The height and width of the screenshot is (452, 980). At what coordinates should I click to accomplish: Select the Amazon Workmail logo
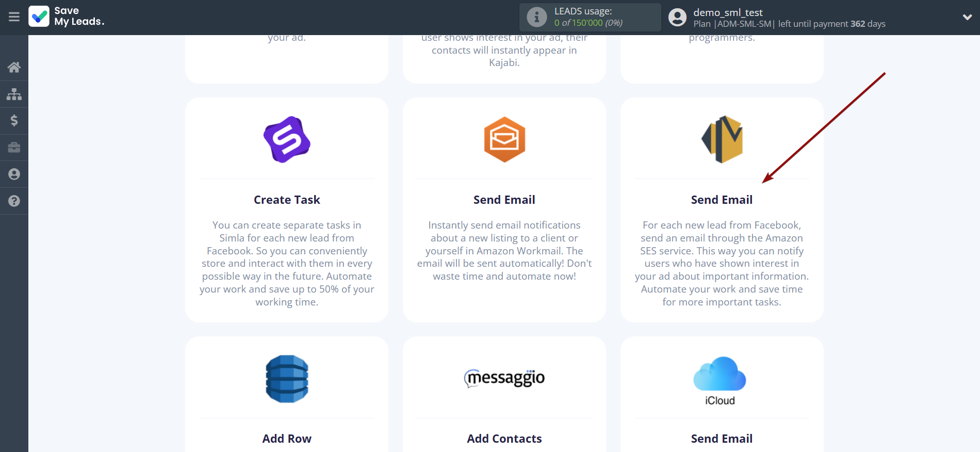tap(504, 139)
